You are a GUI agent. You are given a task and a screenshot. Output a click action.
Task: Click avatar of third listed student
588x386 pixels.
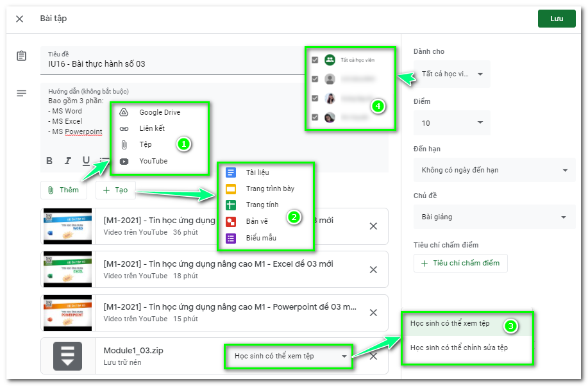330,98
